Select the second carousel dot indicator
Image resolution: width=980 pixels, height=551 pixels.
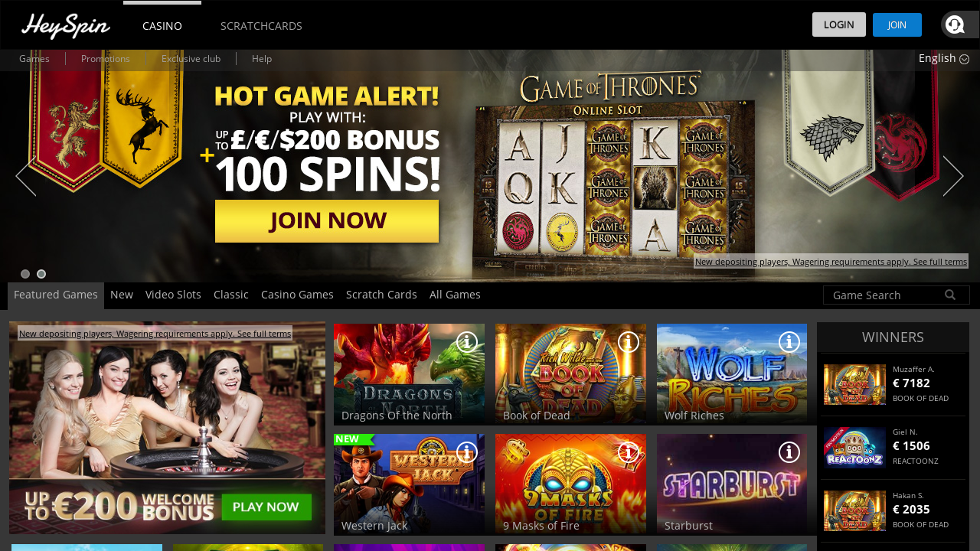(x=41, y=274)
